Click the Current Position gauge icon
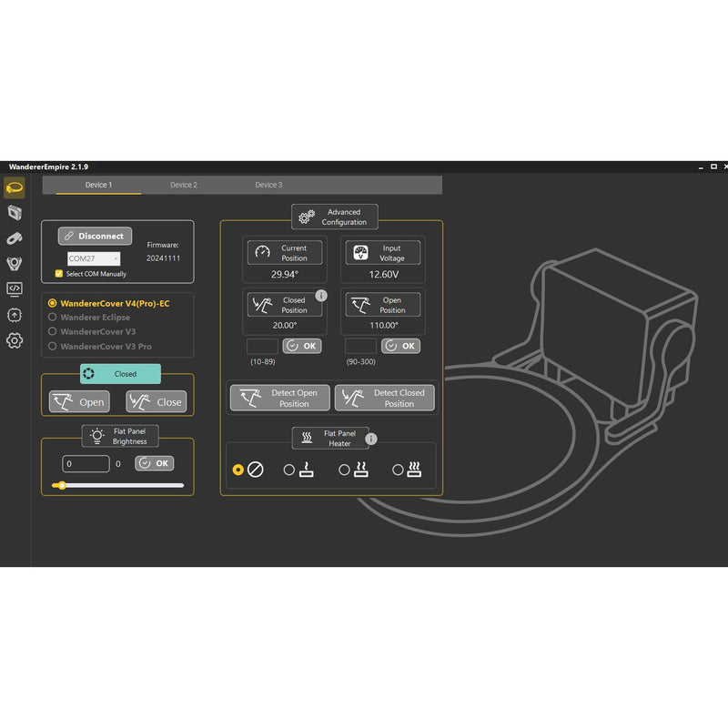The image size is (728, 728). pos(262,252)
